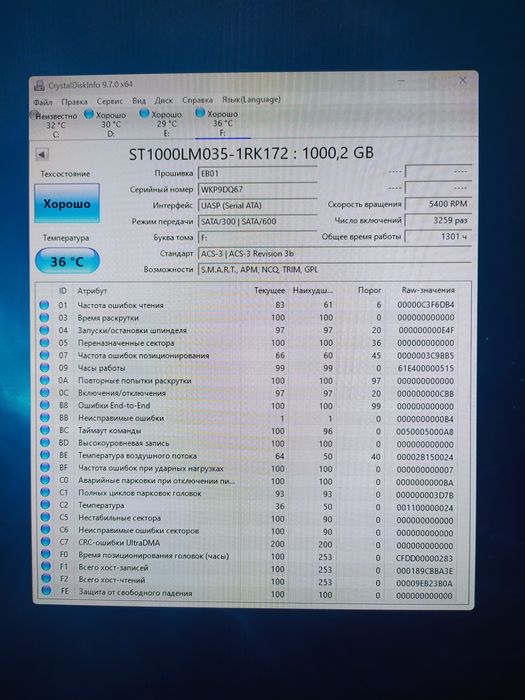Select disk C: with Неизвестно status
525x700 pixels.
pyautogui.click(x=55, y=125)
